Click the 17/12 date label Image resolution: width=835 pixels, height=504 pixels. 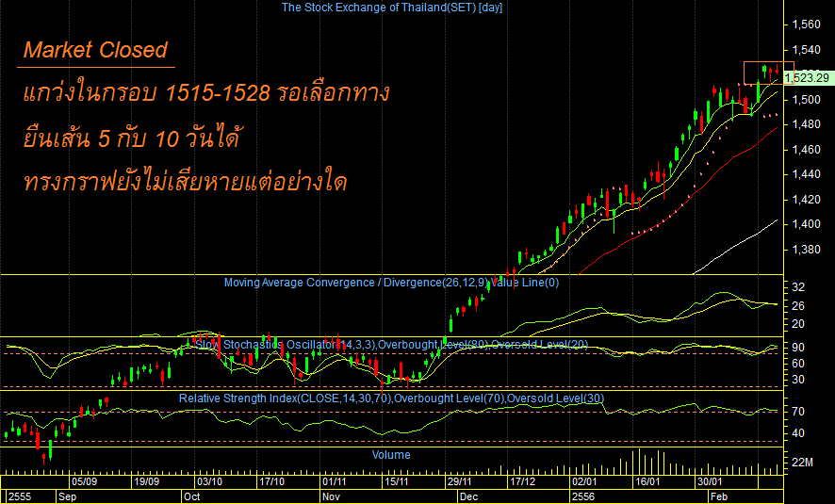point(522,481)
